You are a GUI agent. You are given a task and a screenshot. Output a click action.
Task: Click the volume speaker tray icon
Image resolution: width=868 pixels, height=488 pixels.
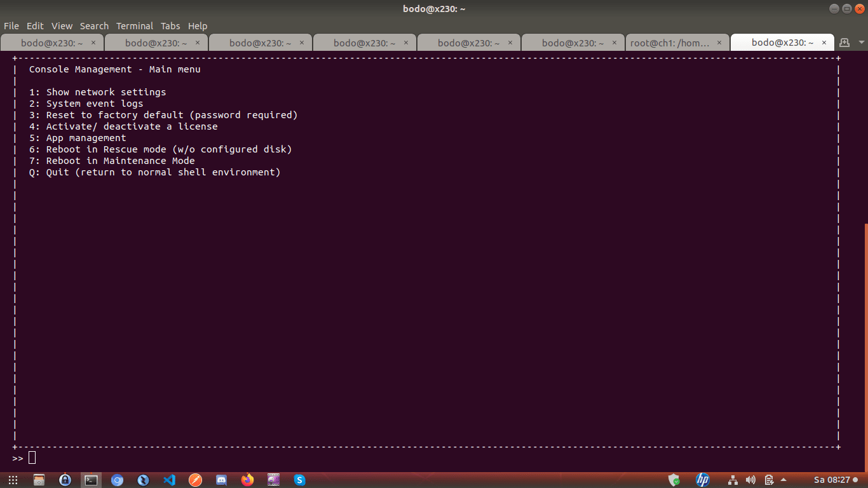(x=750, y=480)
